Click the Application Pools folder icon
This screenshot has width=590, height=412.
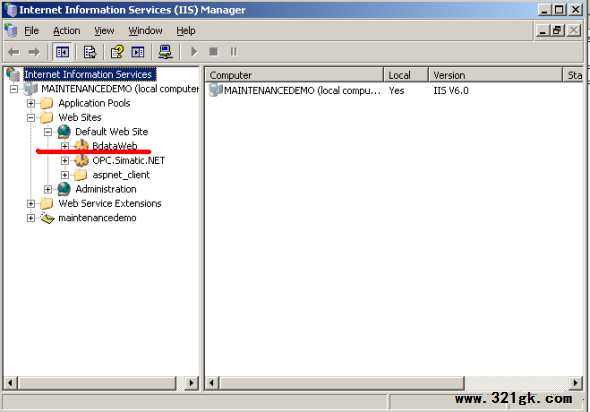tap(47, 103)
